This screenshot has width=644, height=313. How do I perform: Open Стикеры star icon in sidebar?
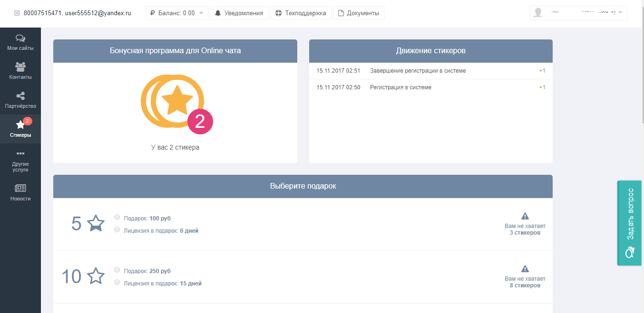click(x=20, y=125)
